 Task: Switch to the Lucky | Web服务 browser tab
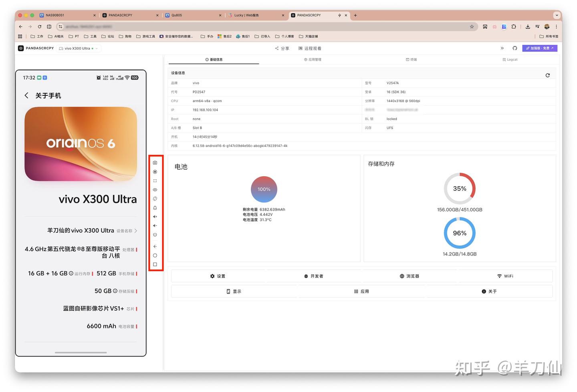click(256, 15)
